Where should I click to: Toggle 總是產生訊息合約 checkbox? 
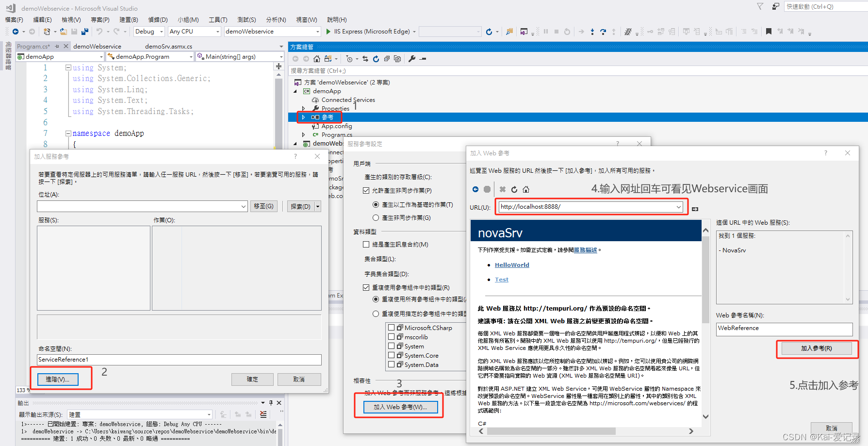[x=366, y=245]
